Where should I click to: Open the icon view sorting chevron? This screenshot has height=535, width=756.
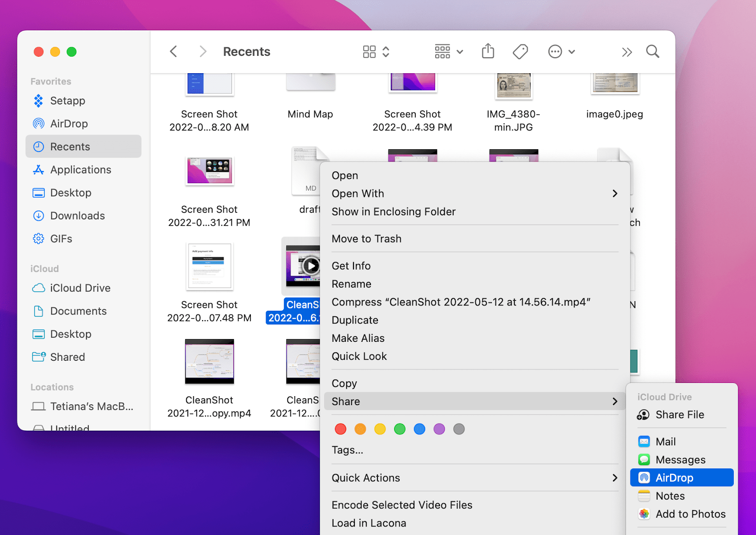click(386, 51)
